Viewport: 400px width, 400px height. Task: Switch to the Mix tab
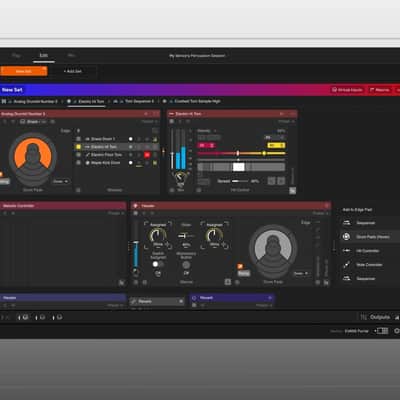pyautogui.click(x=71, y=55)
